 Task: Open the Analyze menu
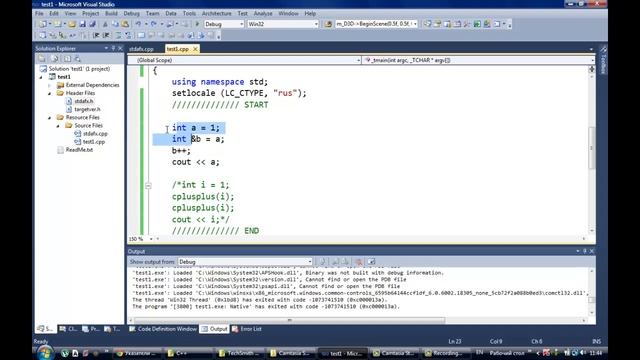(263, 13)
